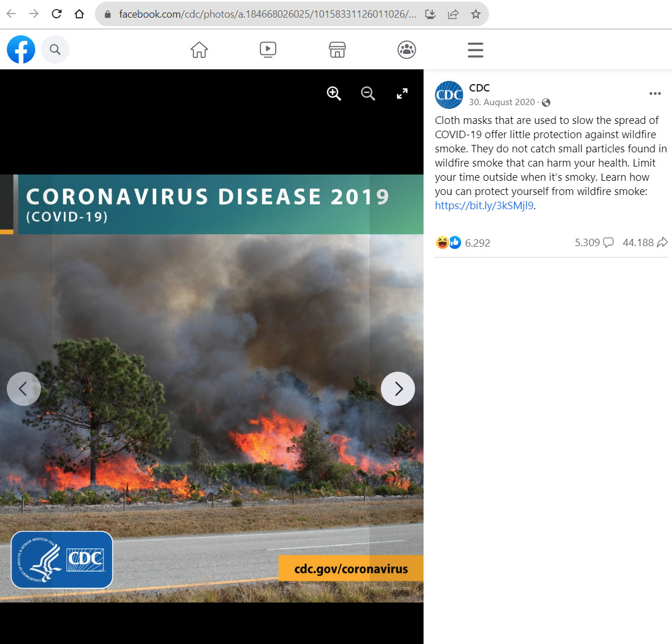The height and width of the screenshot is (644, 672).
Task: Zoom out of the photo
Action: [368, 94]
